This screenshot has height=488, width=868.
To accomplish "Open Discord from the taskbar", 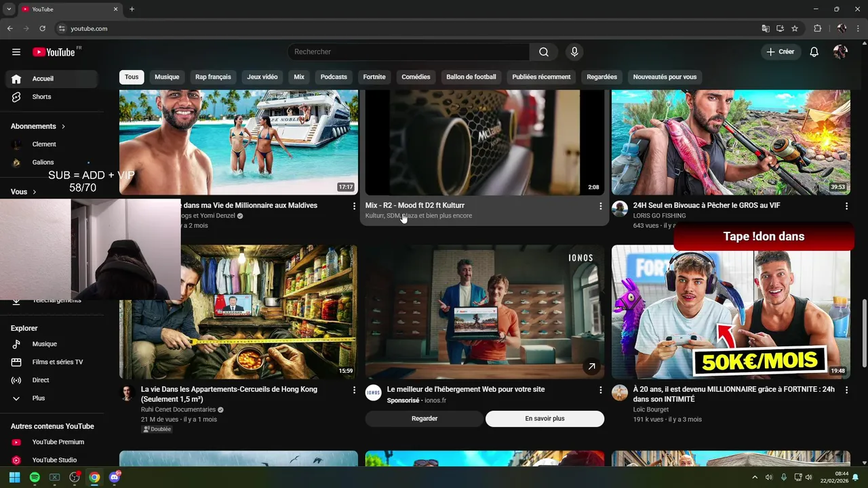I will point(115,477).
